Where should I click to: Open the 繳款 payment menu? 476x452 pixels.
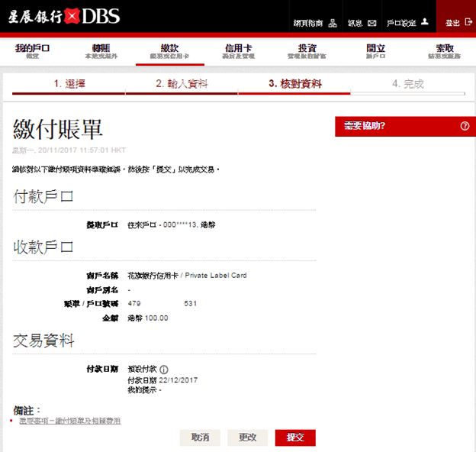tap(169, 51)
